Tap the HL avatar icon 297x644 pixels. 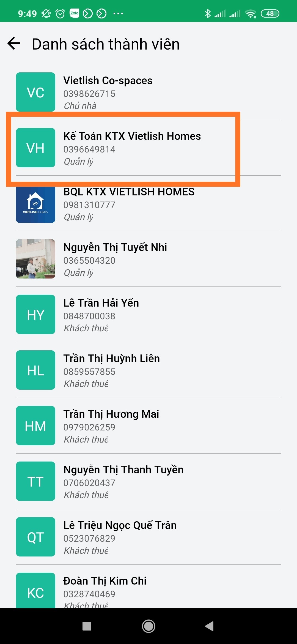point(35,370)
